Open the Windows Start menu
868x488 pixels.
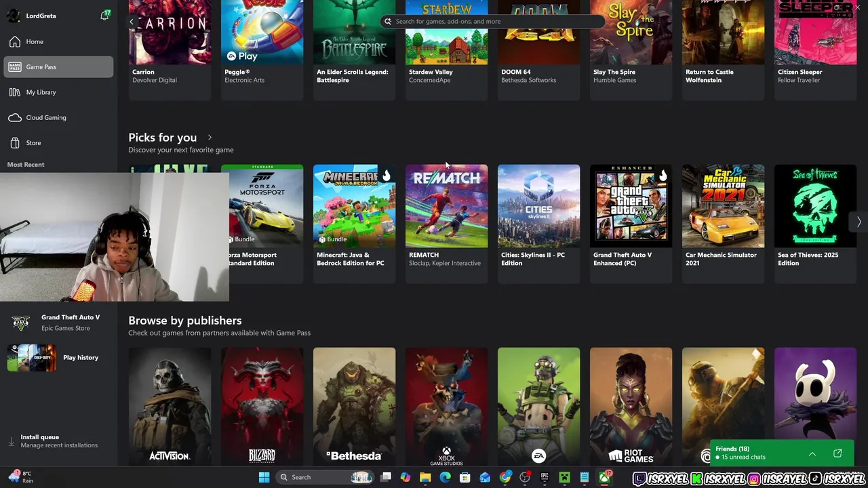pos(264,477)
